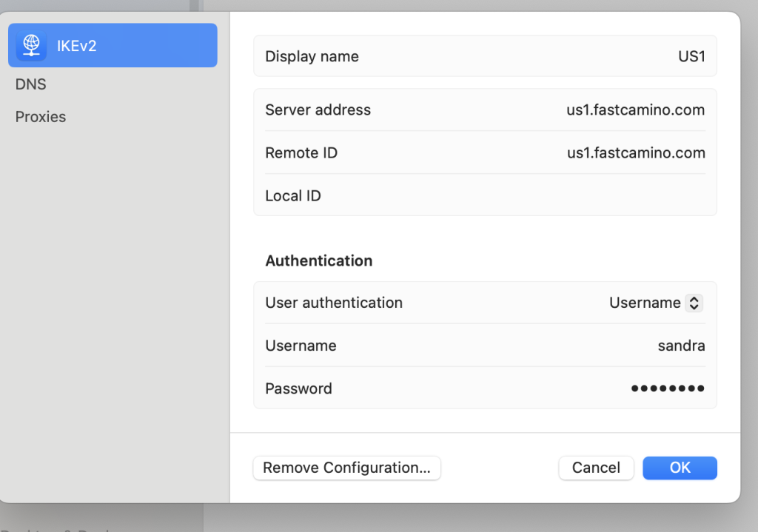Click the Server address label text
The width and height of the screenshot is (758, 532).
tap(318, 110)
